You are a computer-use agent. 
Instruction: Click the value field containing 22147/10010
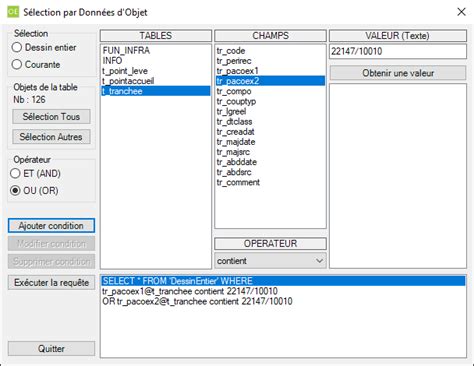click(x=398, y=51)
